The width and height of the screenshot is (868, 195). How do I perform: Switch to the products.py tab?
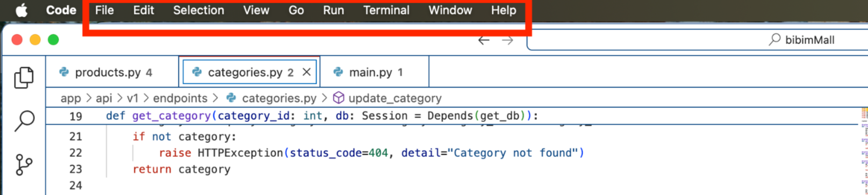112,72
